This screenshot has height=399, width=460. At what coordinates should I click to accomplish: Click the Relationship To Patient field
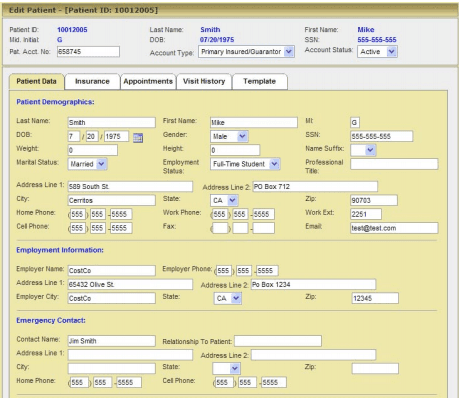[x=278, y=341]
